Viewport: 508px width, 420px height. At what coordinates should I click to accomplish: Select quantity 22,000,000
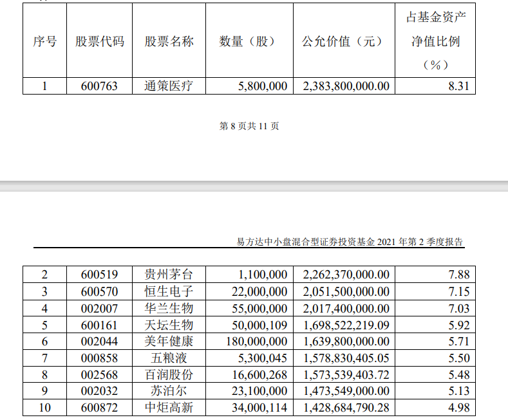click(259, 292)
